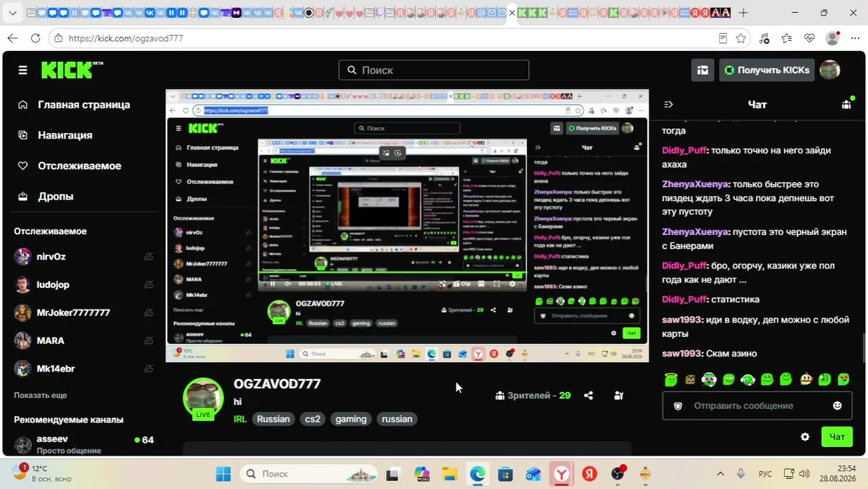Open chat viewers list icon
Image resolution: width=868 pixels, height=489 pixels.
[x=846, y=104]
